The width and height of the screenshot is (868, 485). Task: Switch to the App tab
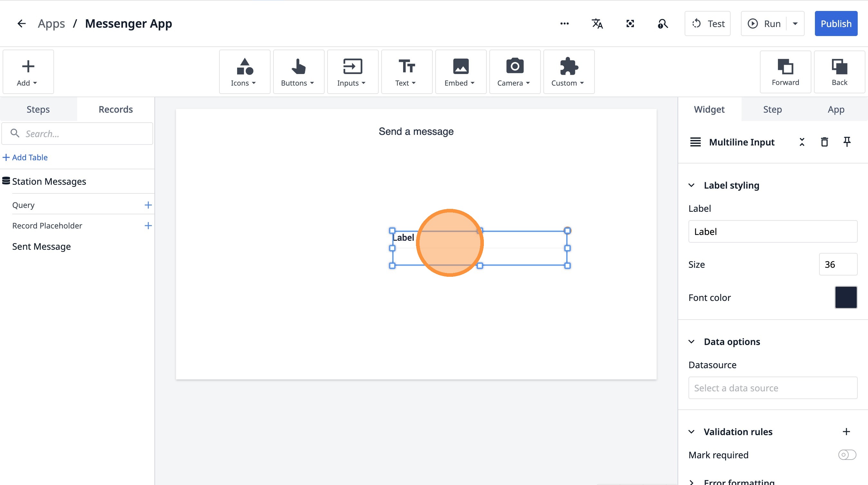pyautogui.click(x=836, y=109)
